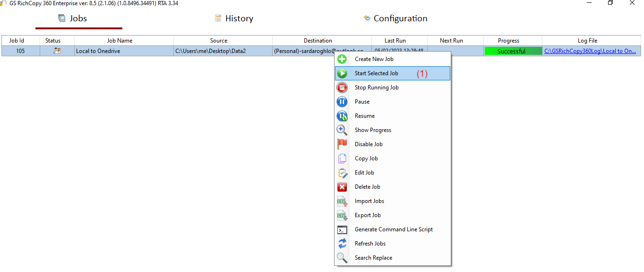This screenshot has width=644, height=272.
Task: Choose Export Job from the menu
Action: (368, 215)
